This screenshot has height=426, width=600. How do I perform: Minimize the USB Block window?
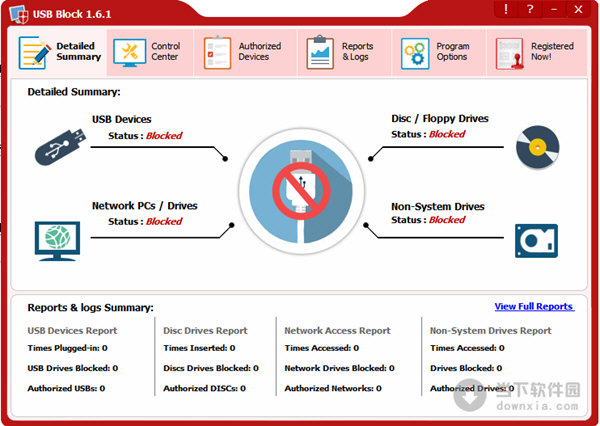point(554,9)
